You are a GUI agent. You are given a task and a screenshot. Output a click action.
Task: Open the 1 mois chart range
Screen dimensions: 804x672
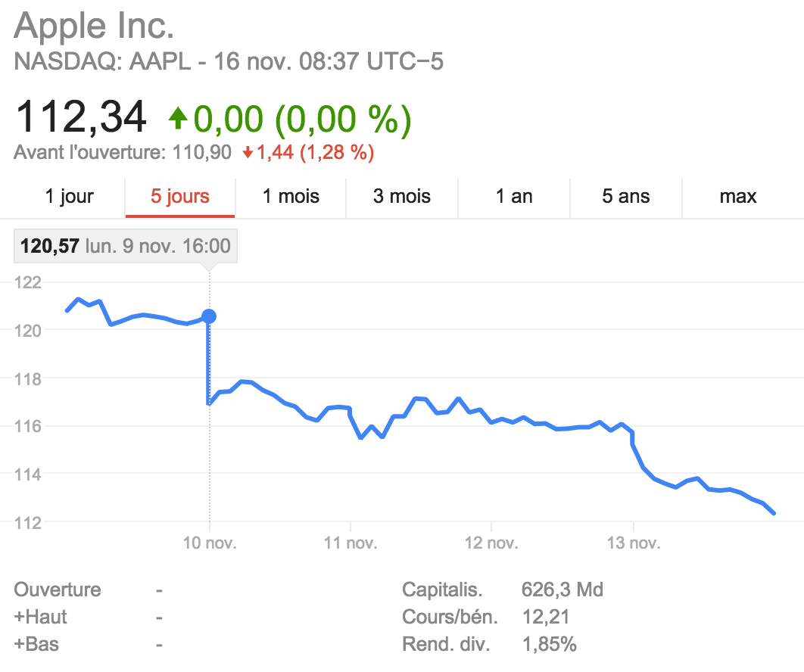point(291,197)
